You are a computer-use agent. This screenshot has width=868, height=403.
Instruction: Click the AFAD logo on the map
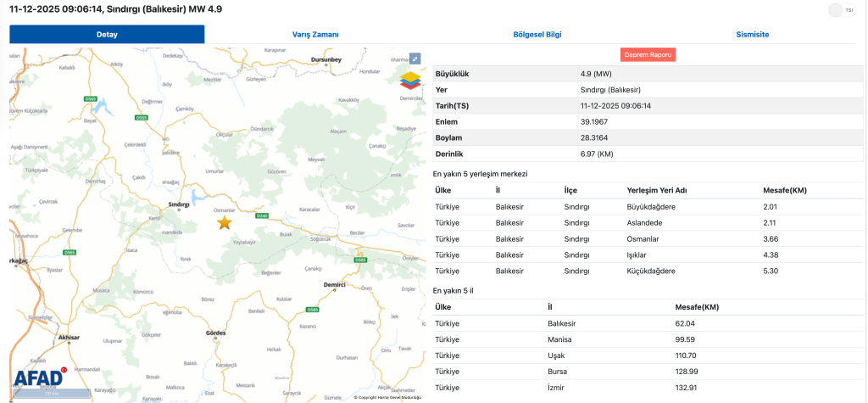click(x=38, y=379)
